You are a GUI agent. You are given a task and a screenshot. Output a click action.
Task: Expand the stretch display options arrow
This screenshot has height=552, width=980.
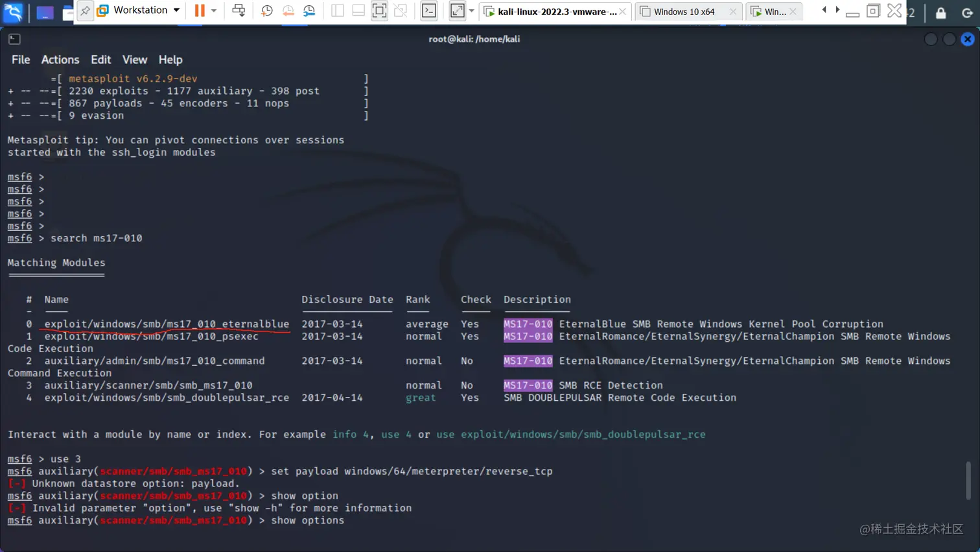coord(471,11)
